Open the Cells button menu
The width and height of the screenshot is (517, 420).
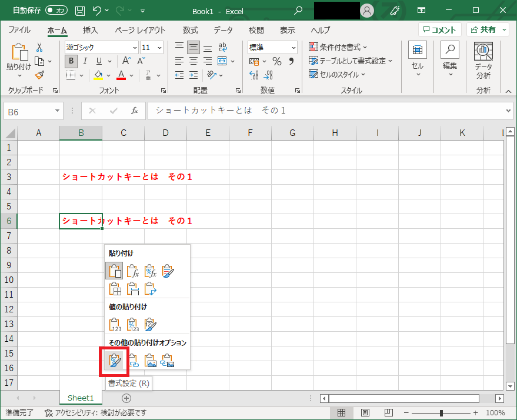pos(418,59)
